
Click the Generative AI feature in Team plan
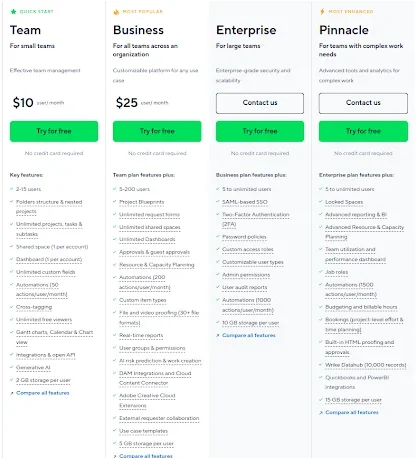click(x=33, y=368)
